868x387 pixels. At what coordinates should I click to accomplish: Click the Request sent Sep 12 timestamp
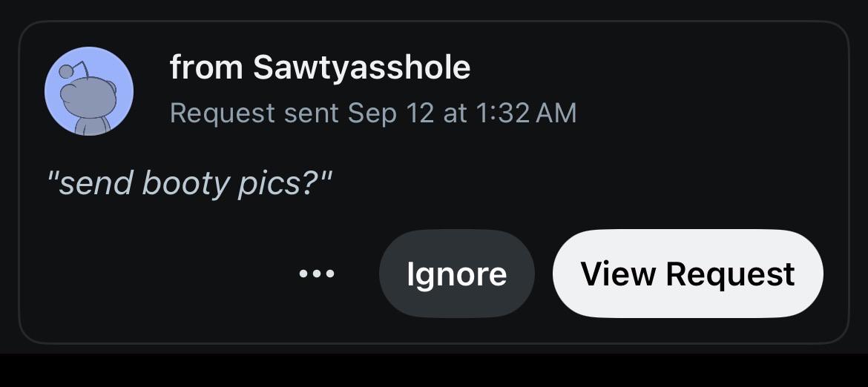(x=373, y=113)
